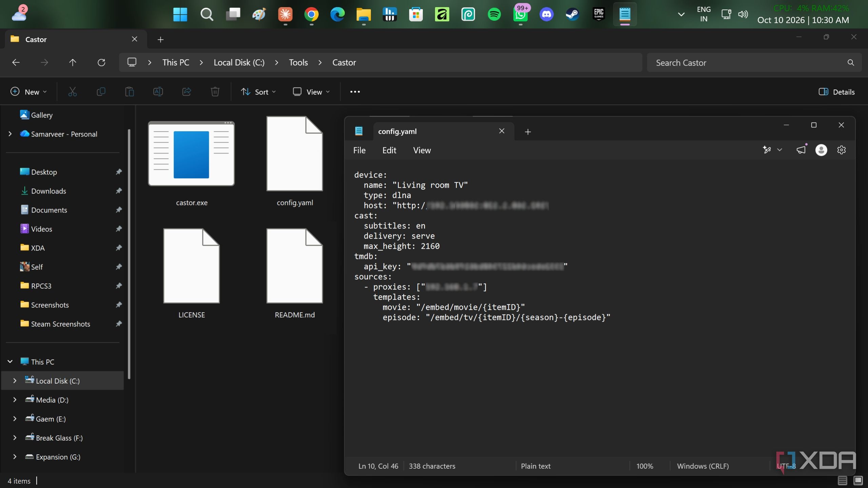This screenshot has width=868, height=488.
Task: Open Discord from the taskbar
Action: (x=546, y=14)
